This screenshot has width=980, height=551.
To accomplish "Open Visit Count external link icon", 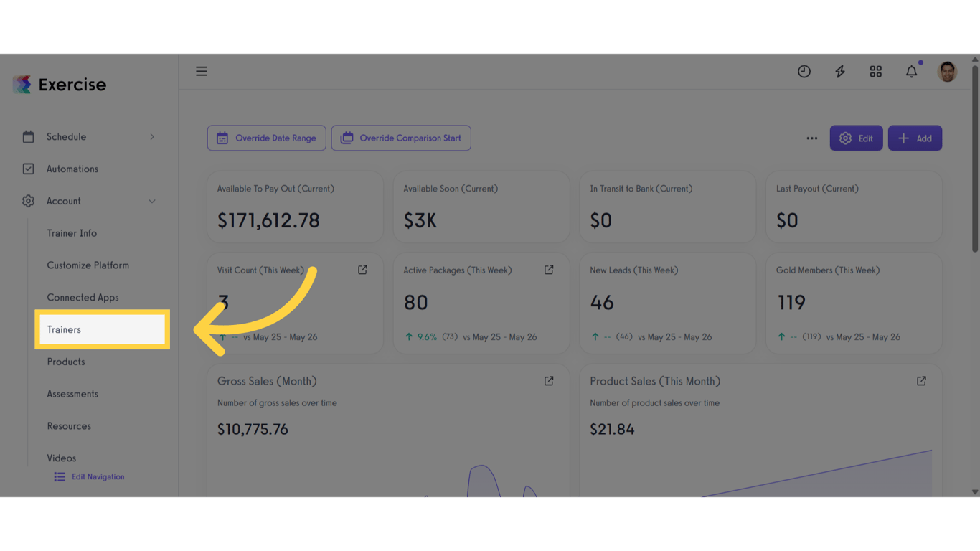I will pyautogui.click(x=362, y=270).
